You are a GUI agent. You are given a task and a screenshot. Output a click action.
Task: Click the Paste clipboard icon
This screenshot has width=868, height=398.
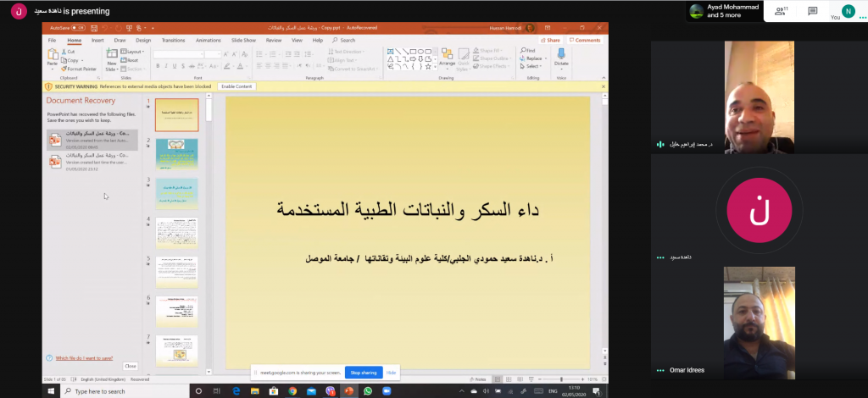click(x=53, y=56)
